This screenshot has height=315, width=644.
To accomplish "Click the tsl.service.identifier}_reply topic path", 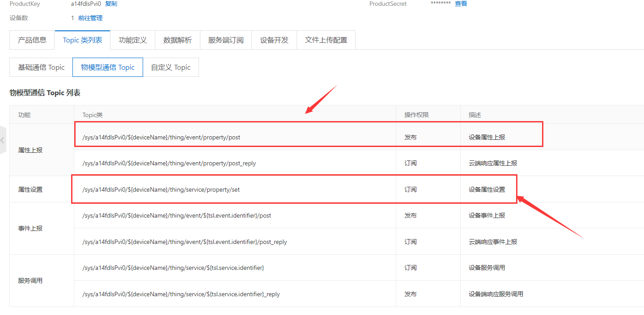I will pos(181,294).
